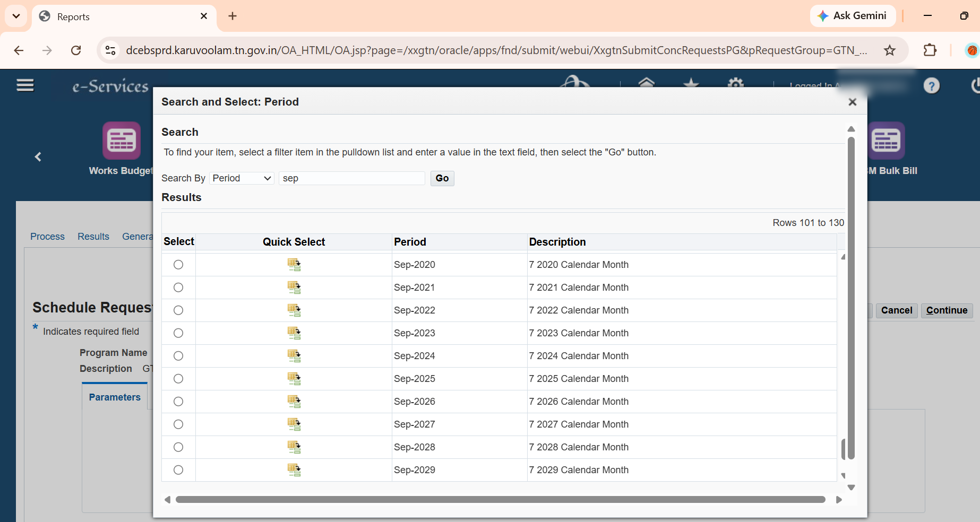Open the e-Services hamburger menu
980x522 pixels.
tap(25, 85)
